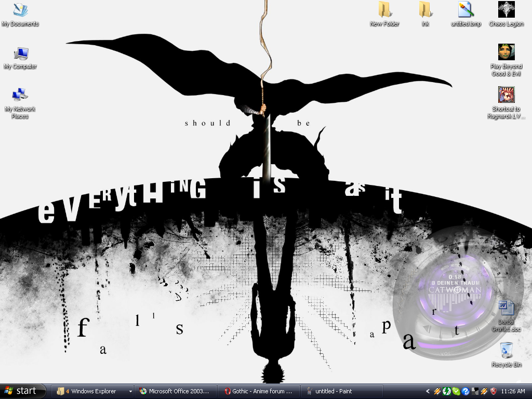
Task: Expand the Windows Explorer group dropdown arrow
Action: 130,391
